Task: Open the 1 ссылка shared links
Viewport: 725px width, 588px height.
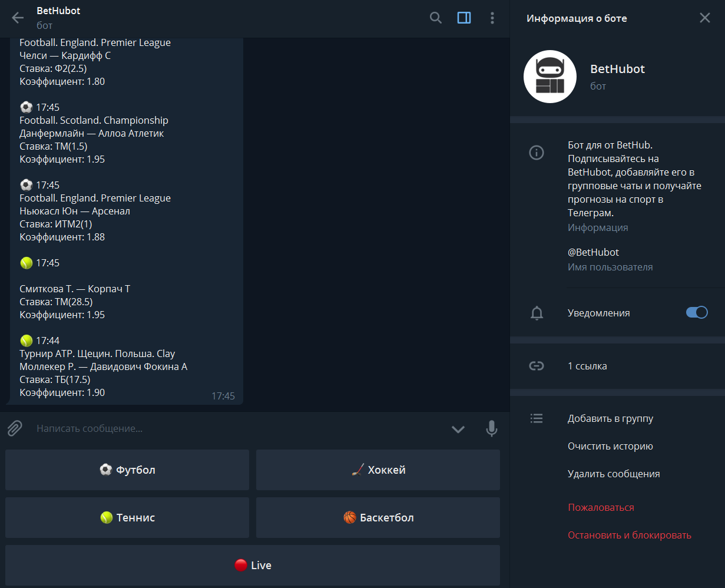Action: pos(587,366)
